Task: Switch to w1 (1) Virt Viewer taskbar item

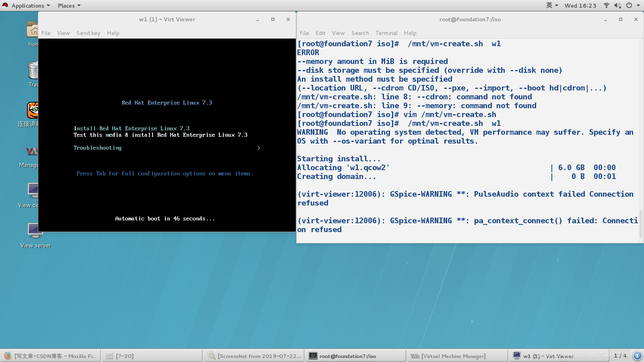Action: pyautogui.click(x=559, y=356)
